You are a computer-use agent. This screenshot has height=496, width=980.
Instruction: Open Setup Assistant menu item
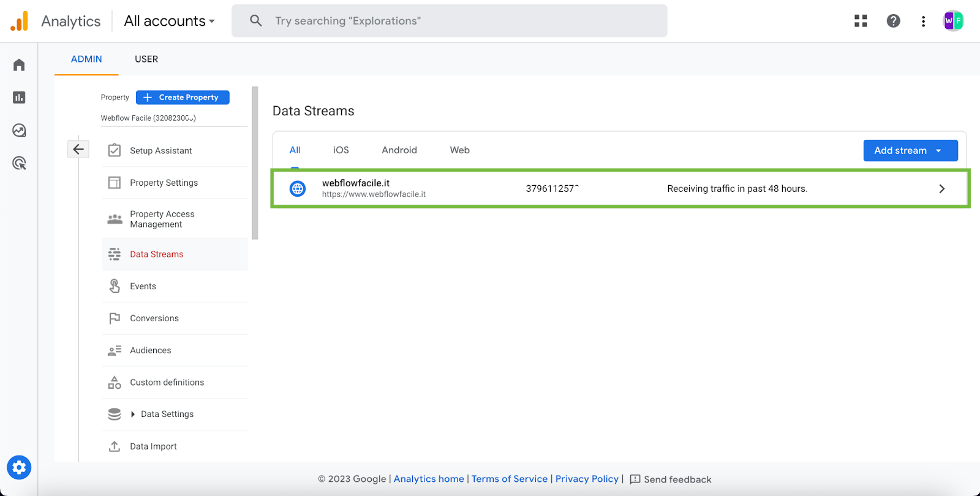coord(175,151)
